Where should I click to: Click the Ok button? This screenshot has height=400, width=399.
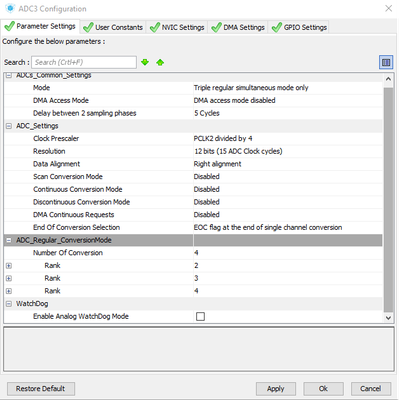[x=323, y=389]
